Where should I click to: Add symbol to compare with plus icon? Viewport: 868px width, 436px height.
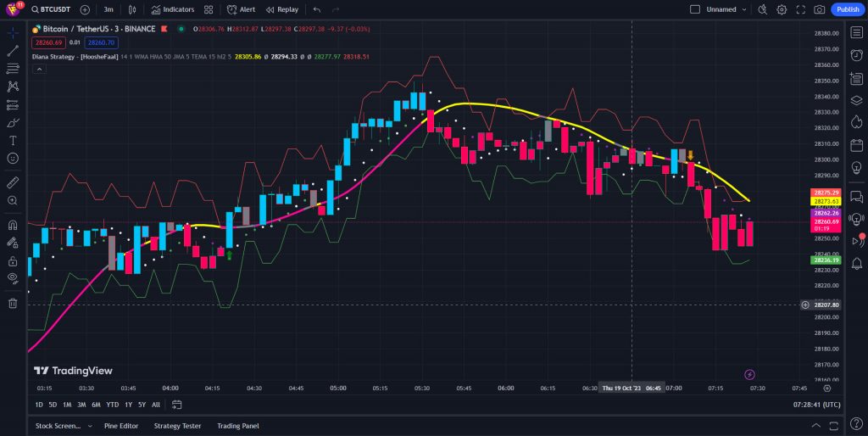coord(85,9)
